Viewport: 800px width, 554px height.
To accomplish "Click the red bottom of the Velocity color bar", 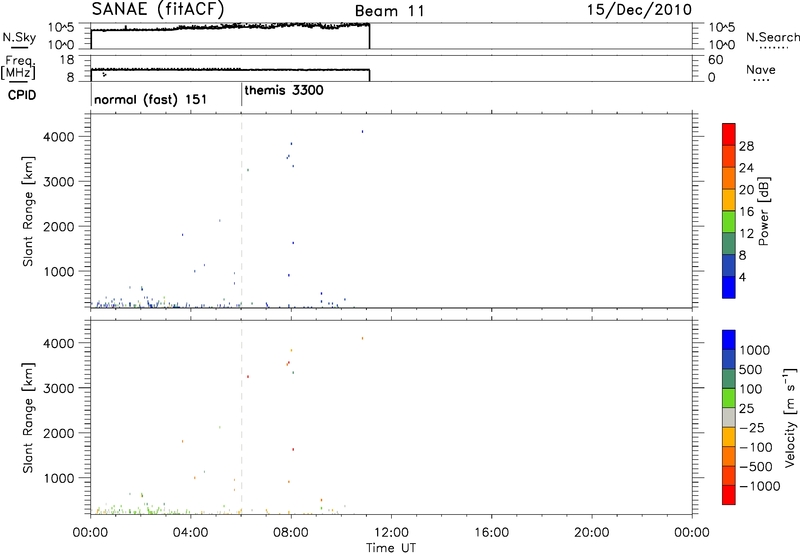I will click(729, 495).
